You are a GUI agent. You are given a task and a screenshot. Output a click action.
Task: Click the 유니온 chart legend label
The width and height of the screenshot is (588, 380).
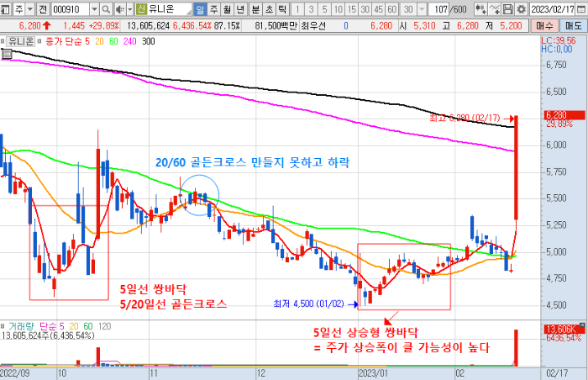(x=21, y=41)
